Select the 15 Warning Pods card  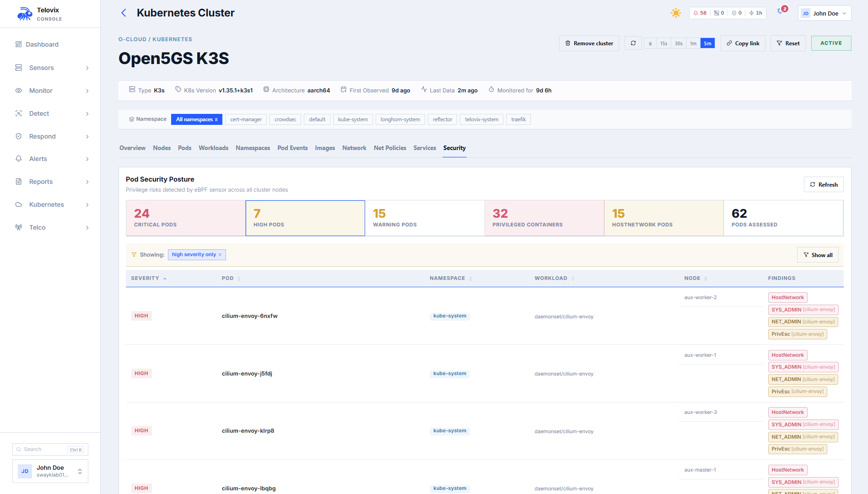(x=425, y=218)
